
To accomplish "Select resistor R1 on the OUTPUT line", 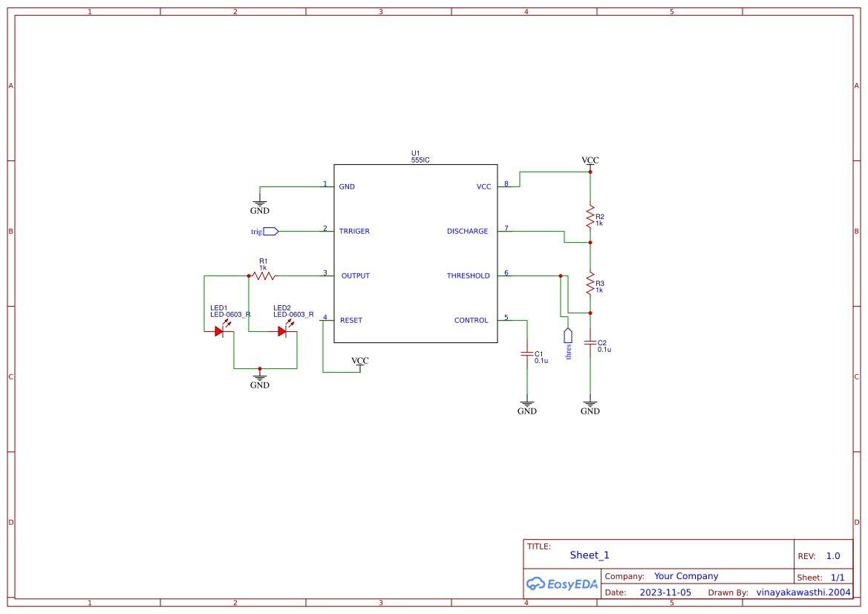I will [264, 275].
